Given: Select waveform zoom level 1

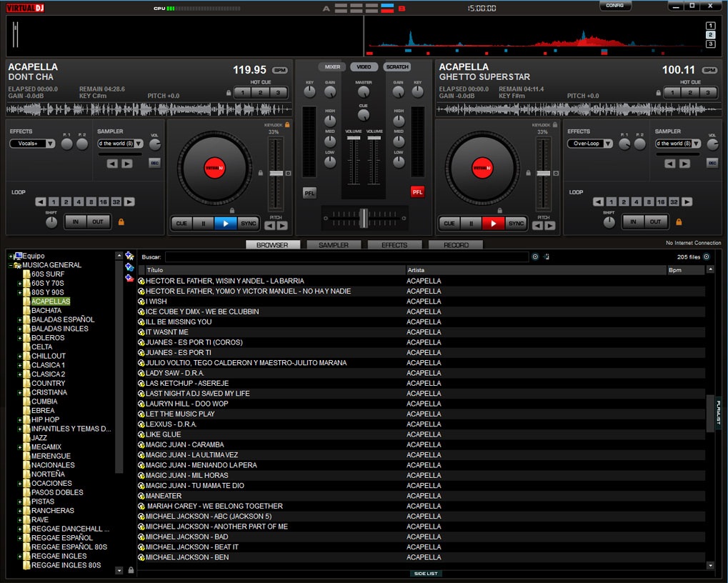Looking at the screenshot, I should coord(710,26).
